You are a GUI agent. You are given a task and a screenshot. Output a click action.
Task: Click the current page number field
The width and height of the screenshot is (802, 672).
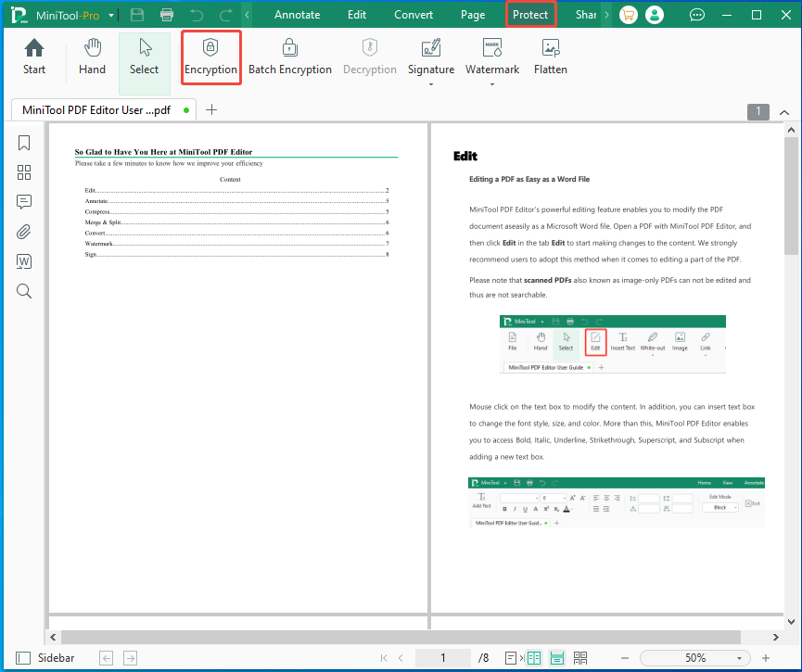pyautogui.click(x=443, y=658)
